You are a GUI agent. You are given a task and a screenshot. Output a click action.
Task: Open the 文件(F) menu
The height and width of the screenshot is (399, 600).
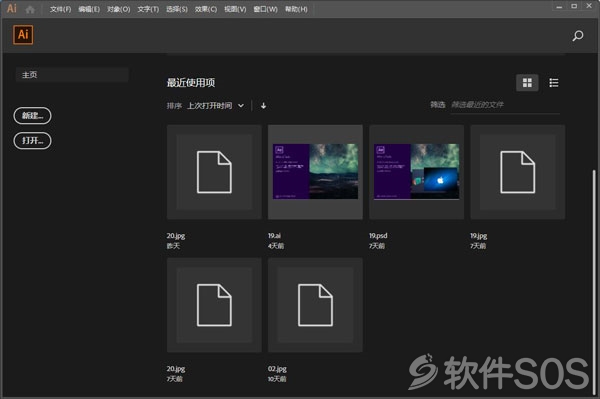[60, 9]
